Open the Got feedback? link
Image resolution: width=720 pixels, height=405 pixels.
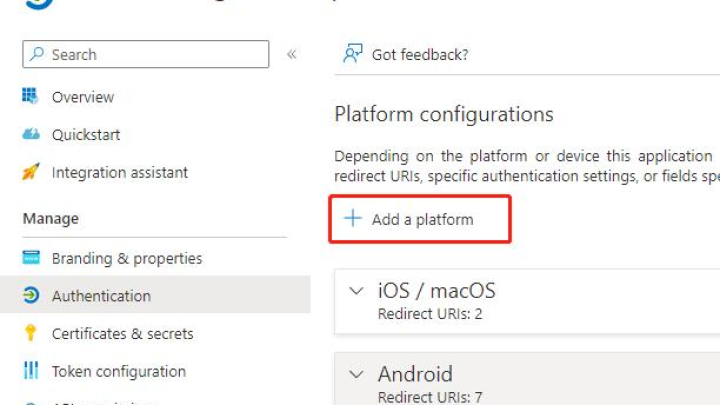click(x=420, y=55)
